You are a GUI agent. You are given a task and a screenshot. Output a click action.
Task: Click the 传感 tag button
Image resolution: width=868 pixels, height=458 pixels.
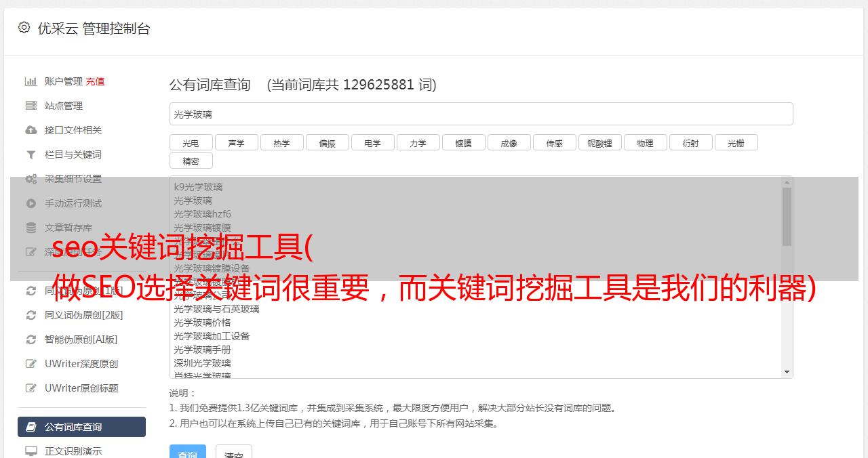(x=554, y=142)
